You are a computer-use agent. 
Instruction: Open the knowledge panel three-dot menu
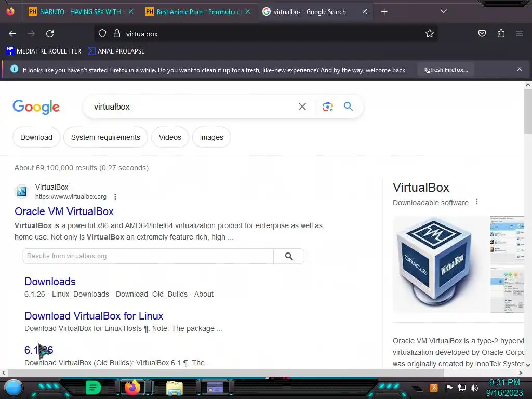click(477, 202)
